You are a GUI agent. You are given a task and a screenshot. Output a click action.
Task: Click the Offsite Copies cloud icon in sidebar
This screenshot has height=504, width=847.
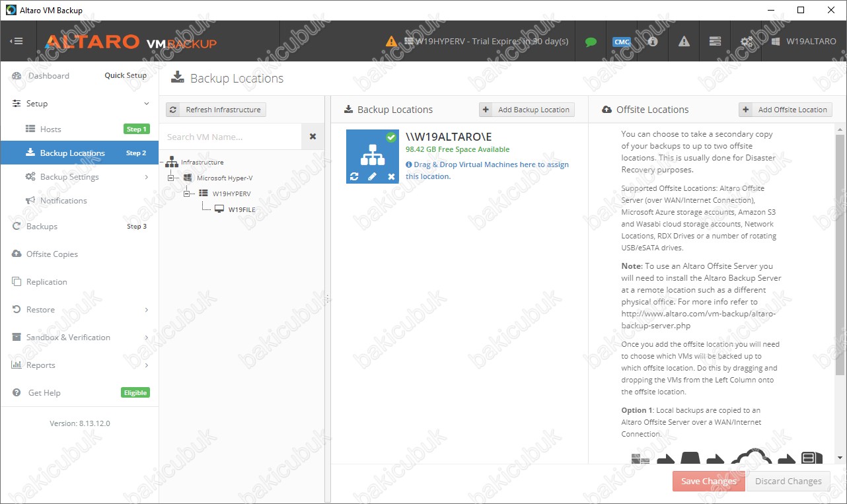17,254
